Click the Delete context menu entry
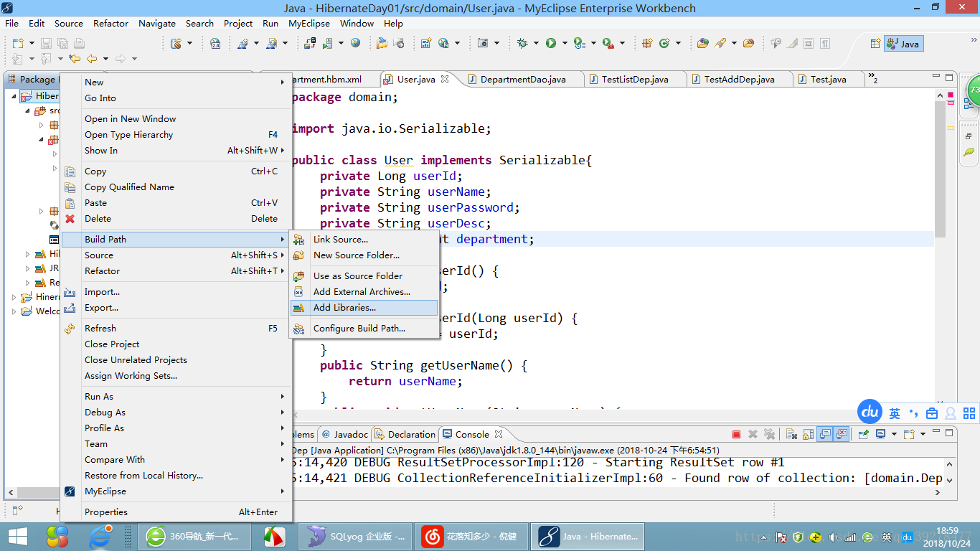The image size is (980, 551). (x=176, y=219)
